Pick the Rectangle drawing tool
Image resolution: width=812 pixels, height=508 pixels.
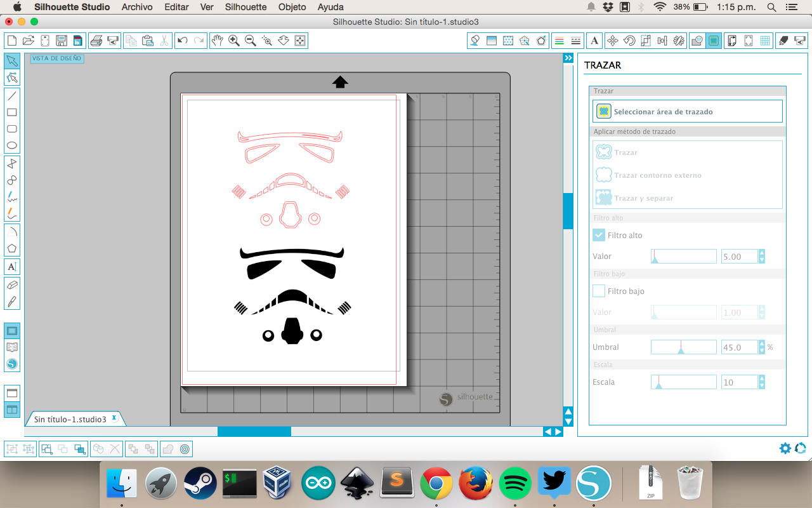click(12, 112)
